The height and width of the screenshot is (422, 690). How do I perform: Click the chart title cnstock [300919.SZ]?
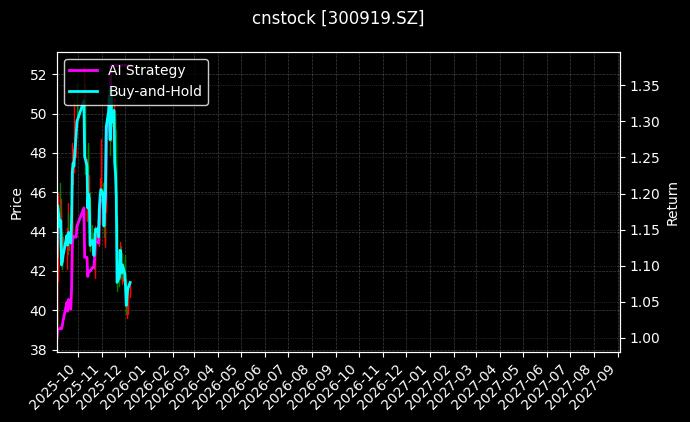[338, 18]
